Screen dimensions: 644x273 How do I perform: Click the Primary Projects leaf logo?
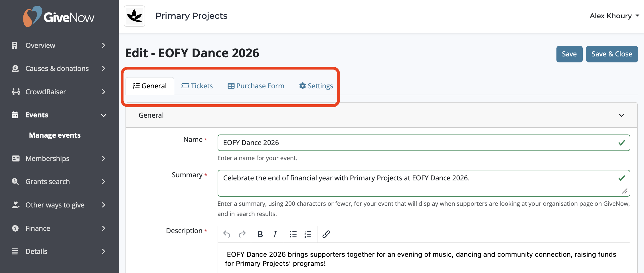coord(135,16)
